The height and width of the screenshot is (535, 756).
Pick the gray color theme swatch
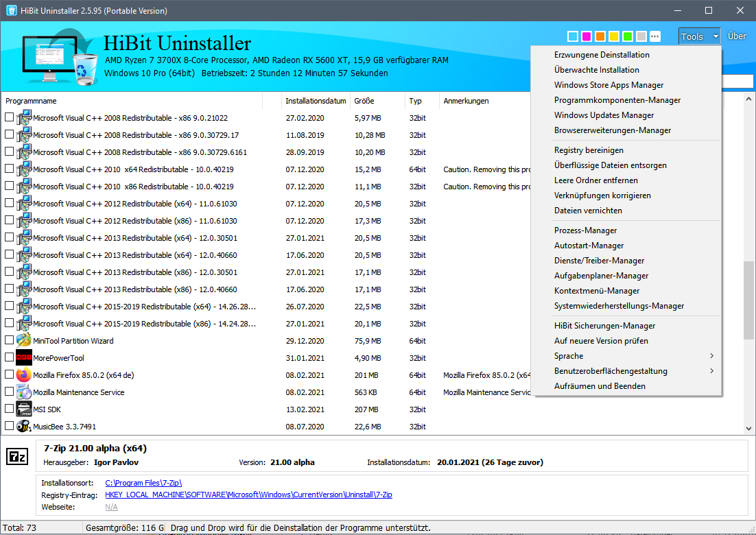641,36
